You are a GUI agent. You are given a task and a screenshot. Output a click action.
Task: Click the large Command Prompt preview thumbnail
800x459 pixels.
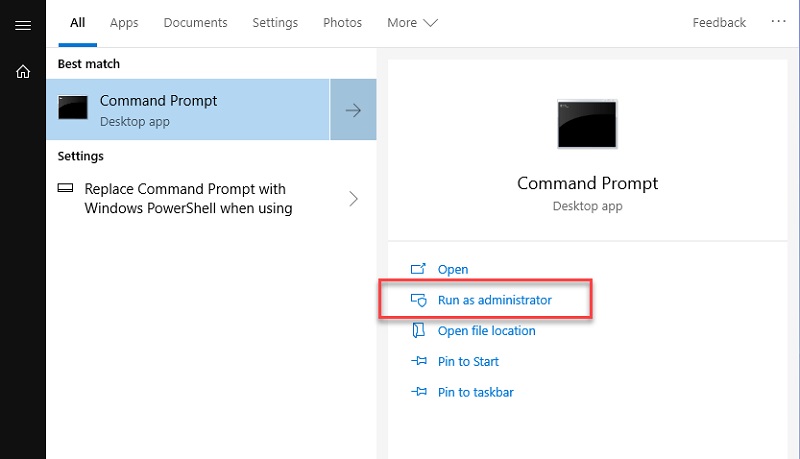pos(587,124)
